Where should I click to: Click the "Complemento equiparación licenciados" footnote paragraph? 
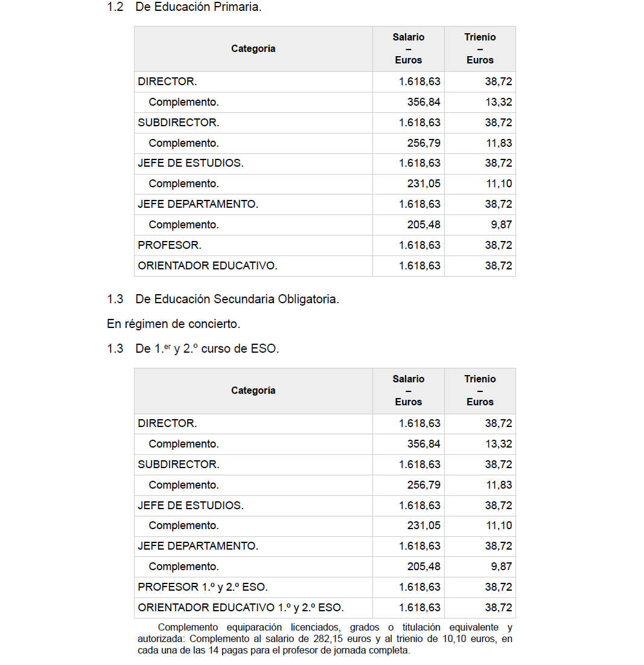325,639
